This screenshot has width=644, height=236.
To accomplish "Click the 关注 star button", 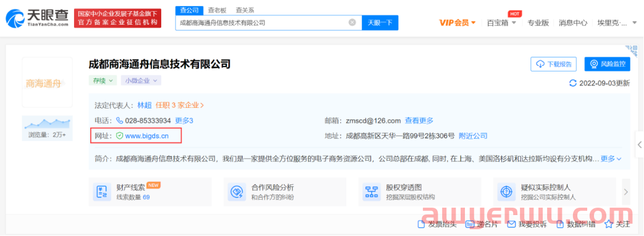I will coord(617,224).
